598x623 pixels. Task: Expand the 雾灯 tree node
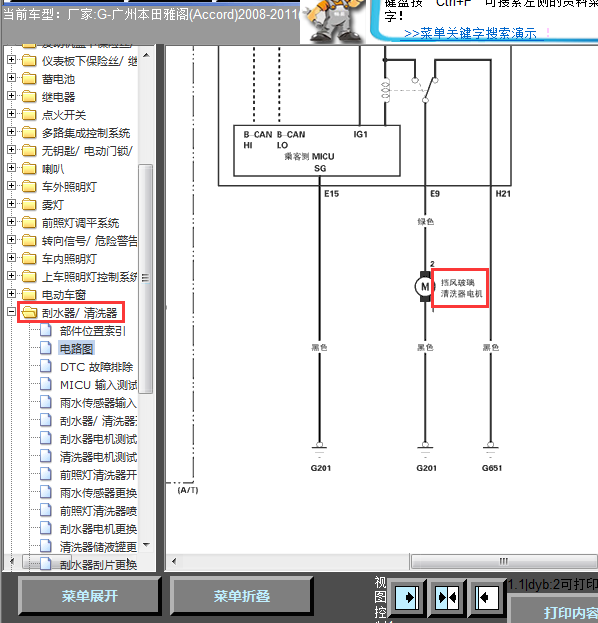coord(12,204)
